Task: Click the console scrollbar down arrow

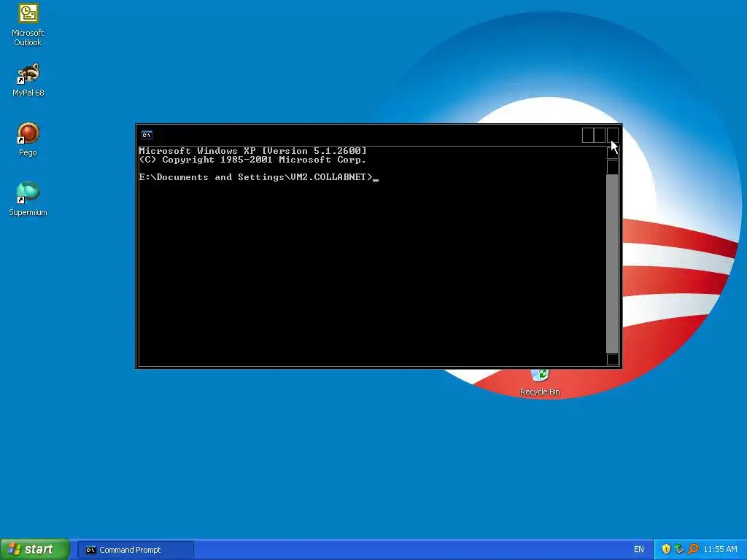Action: coord(613,359)
